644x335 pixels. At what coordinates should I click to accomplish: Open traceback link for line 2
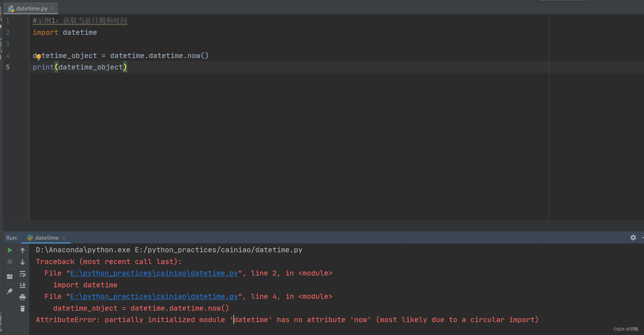point(154,273)
